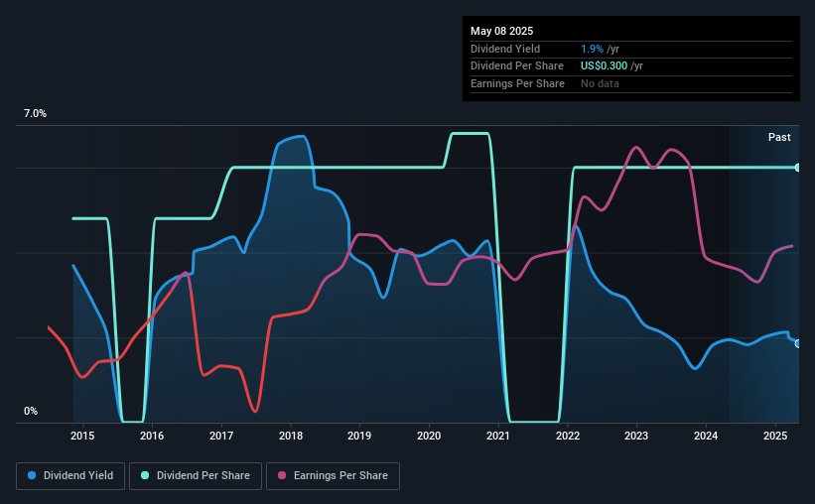Click the 'Past' label in the chart
The image size is (815, 504).
(x=779, y=137)
